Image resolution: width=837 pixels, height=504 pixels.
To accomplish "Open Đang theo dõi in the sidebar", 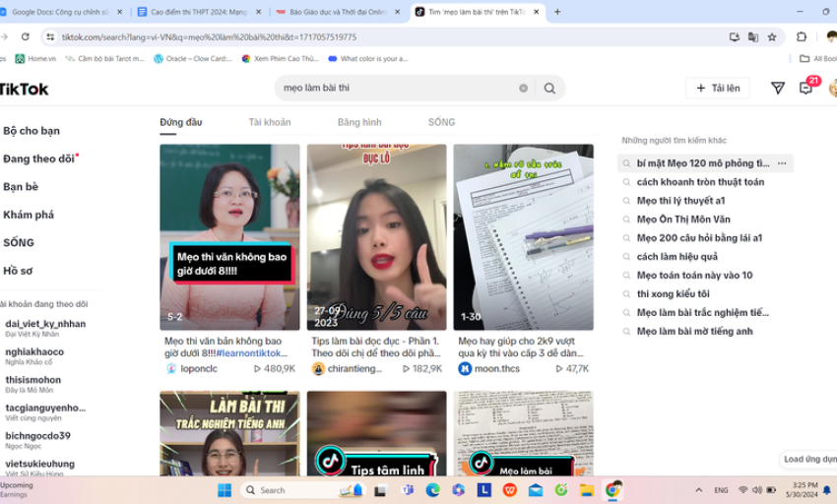I will 39,158.
